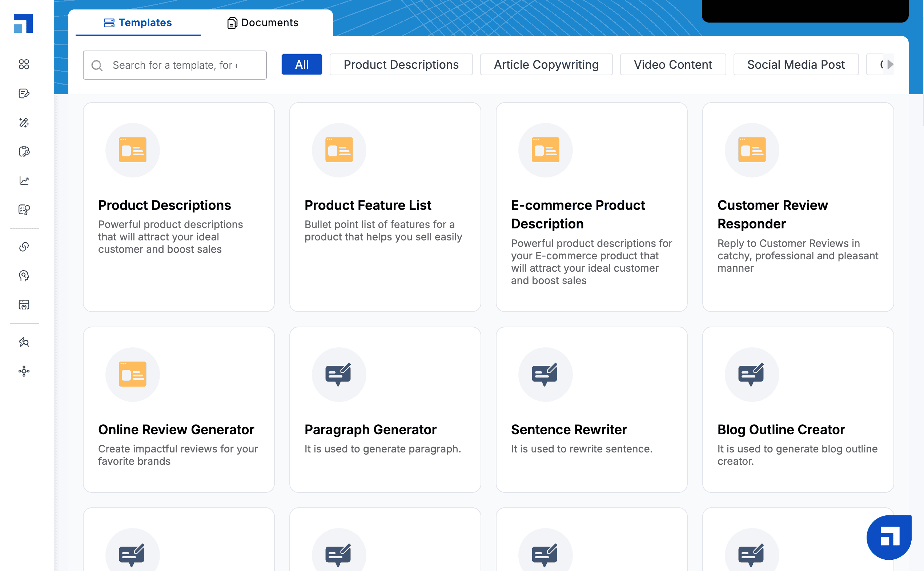Click the blue app logo in sidebar
Viewport: 924px width, 571px height.
(x=23, y=23)
